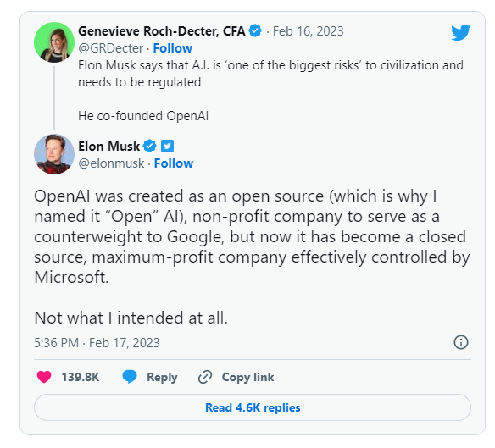Open Genevieve Roch-Decter's profile picture
The image size is (495, 448).
tap(54, 42)
